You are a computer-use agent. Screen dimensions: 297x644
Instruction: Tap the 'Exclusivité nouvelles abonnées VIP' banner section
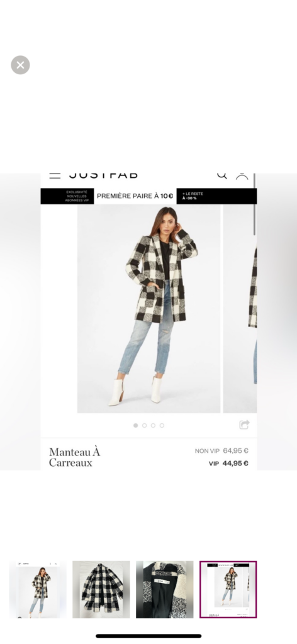coord(67,196)
